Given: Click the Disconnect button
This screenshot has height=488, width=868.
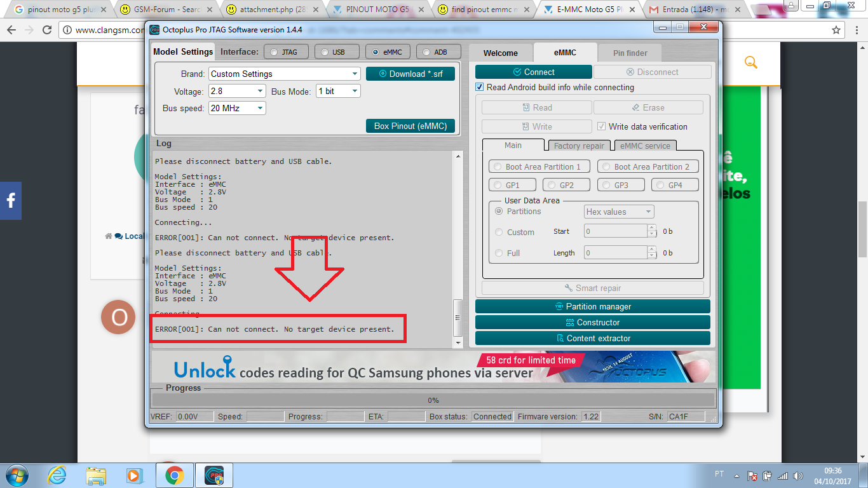Looking at the screenshot, I should 653,72.
